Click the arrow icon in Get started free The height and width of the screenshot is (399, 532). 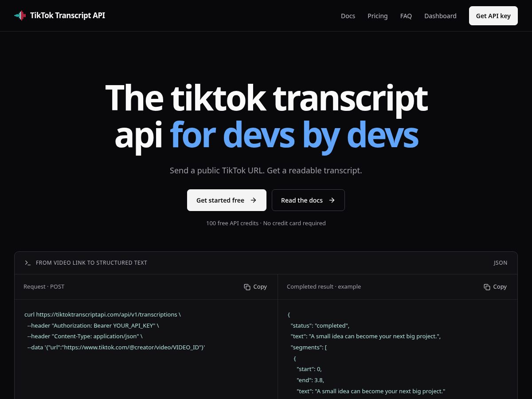coord(254,200)
